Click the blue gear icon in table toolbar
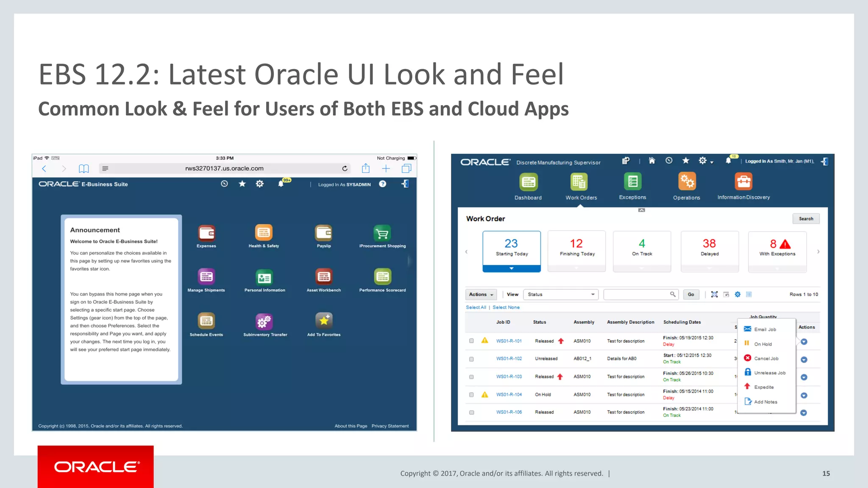868x488 pixels. click(x=737, y=294)
